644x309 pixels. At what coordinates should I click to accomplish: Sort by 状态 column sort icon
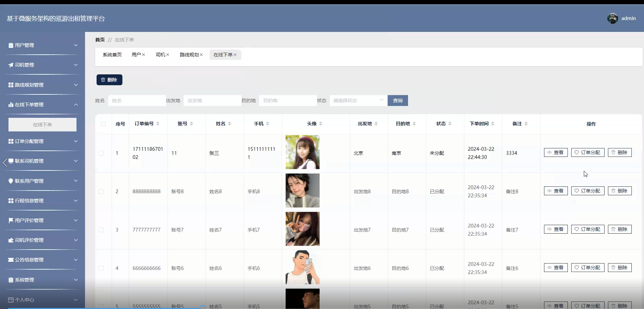(x=450, y=124)
